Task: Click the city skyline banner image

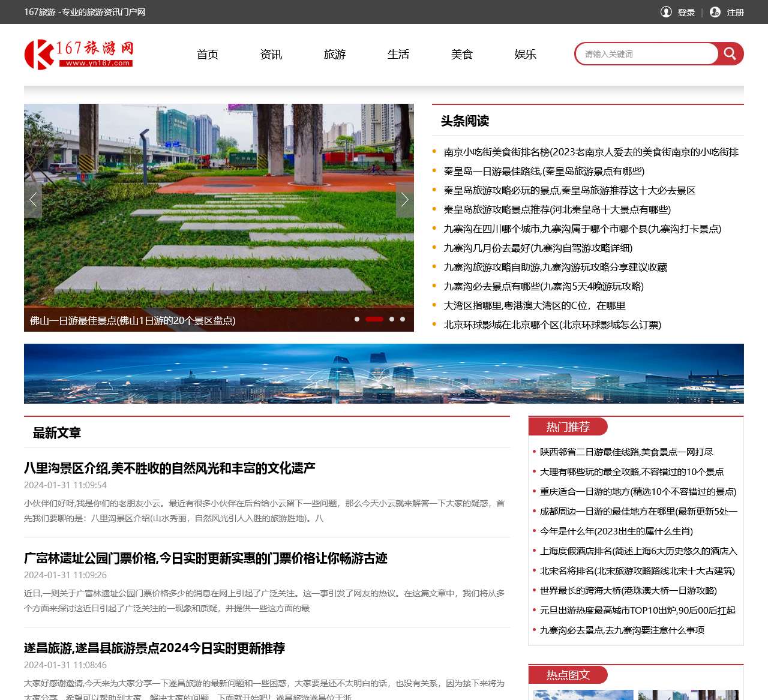Action: 384,373
